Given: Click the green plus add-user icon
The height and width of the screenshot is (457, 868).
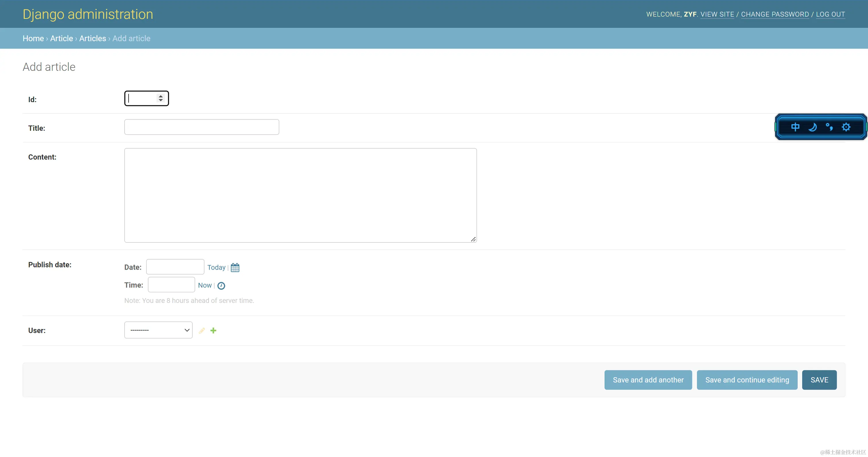Looking at the screenshot, I should coord(213,330).
